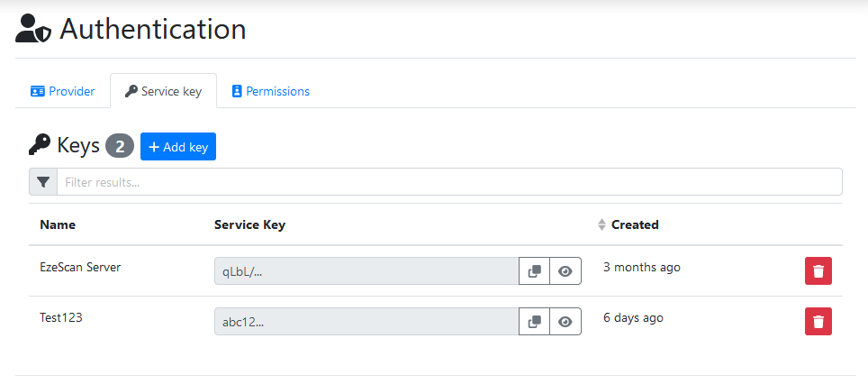This screenshot has height=384, width=868.
Task: Open the Permissions tab
Action: tap(270, 91)
